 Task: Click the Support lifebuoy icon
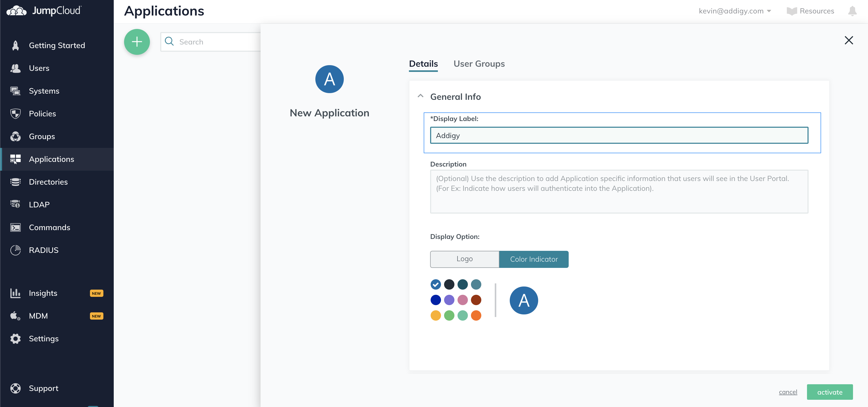click(16, 388)
